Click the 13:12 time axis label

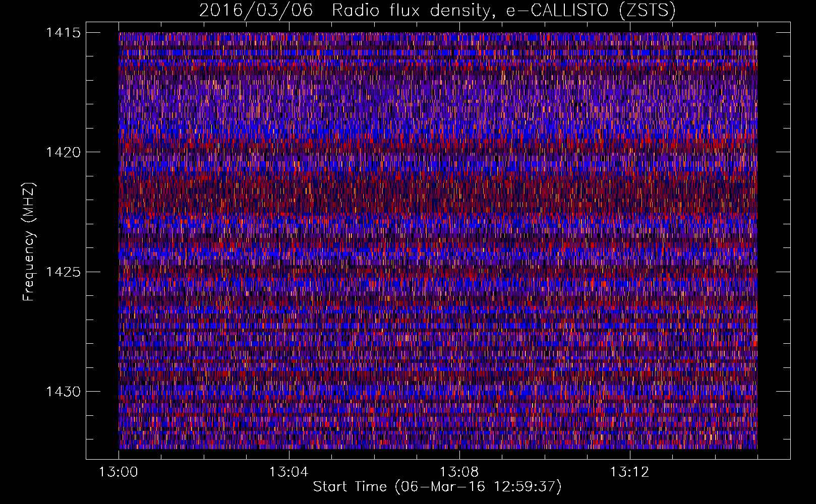point(629,472)
